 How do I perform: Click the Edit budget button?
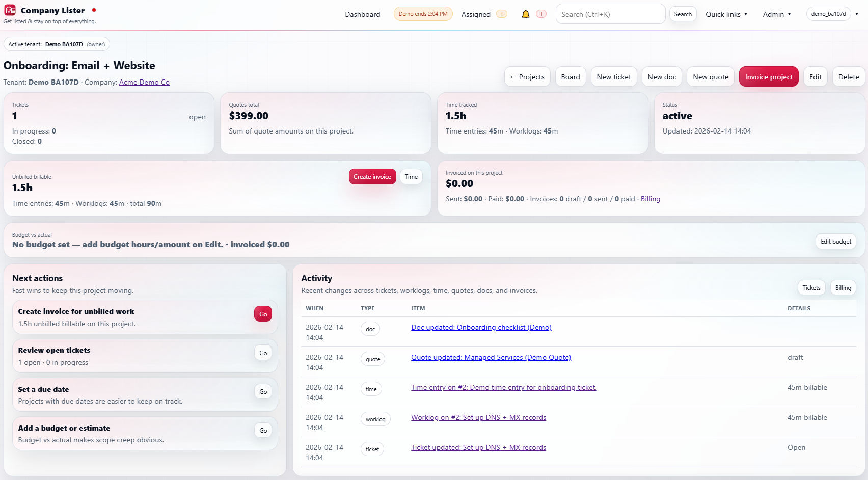point(835,241)
